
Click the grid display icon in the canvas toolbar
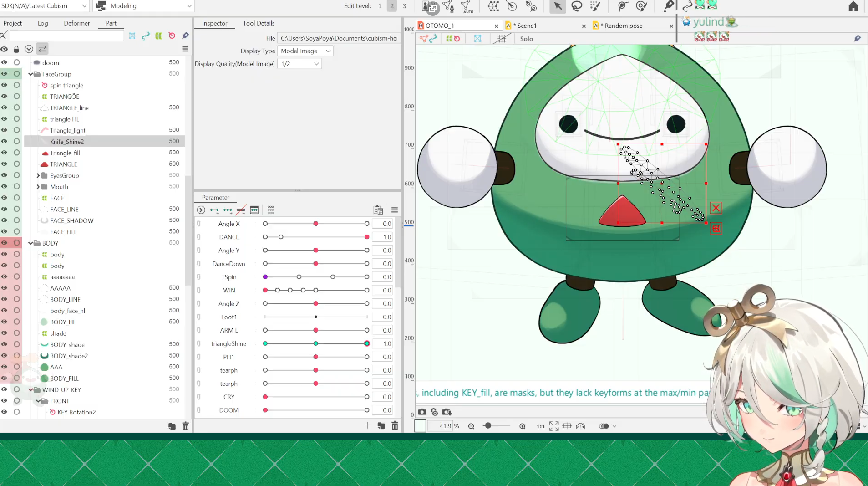coord(502,39)
